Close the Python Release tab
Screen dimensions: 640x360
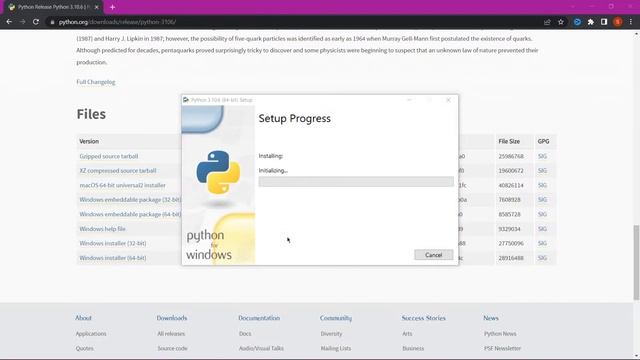(97, 7)
